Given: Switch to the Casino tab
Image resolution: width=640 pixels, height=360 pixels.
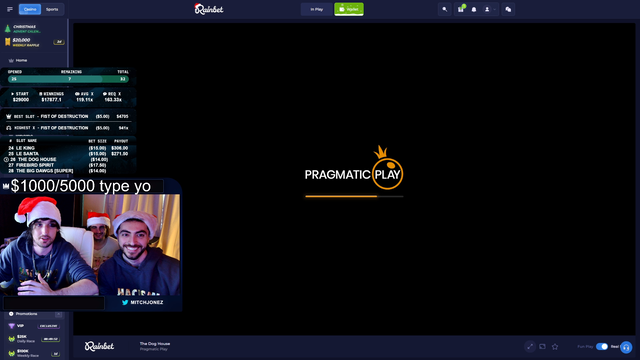Looking at the screenshot, I should 30,9.
